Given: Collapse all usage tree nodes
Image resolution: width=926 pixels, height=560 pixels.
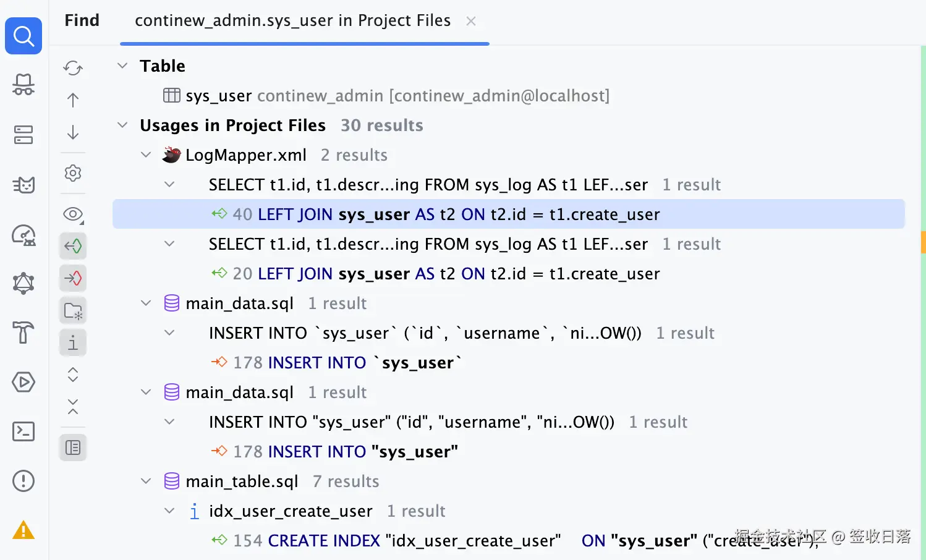Looking at the screenshot, I should [x=73, y=407].
